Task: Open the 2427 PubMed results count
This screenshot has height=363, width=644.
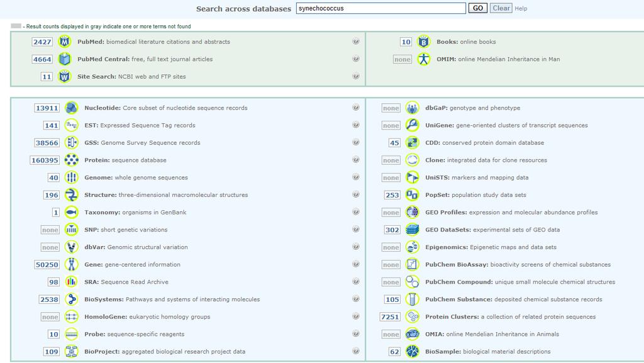Action: click(x=42, y=42)
